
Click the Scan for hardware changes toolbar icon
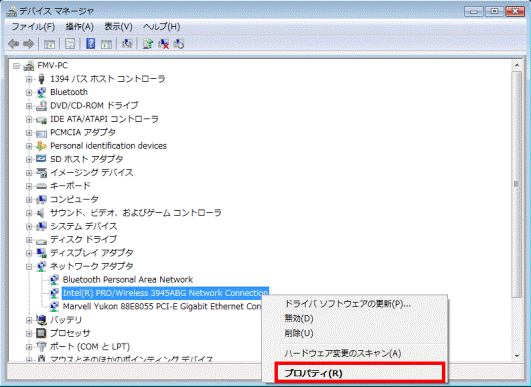click(127, 44)
